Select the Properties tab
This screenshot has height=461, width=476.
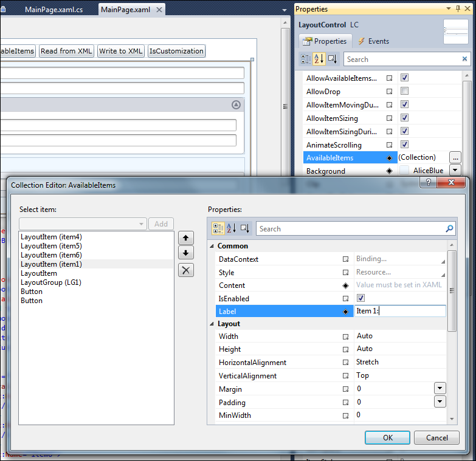[x=325, y=41]
